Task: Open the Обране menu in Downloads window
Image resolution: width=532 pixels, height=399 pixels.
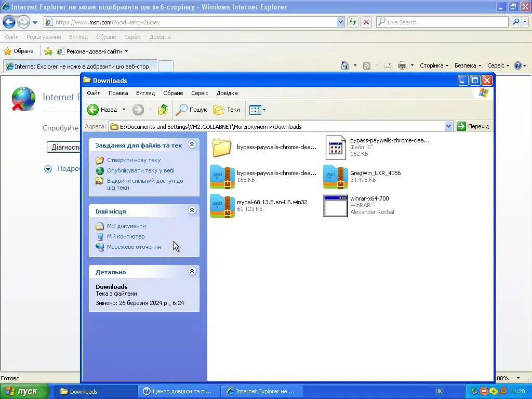Action: [x=173, y=93]
